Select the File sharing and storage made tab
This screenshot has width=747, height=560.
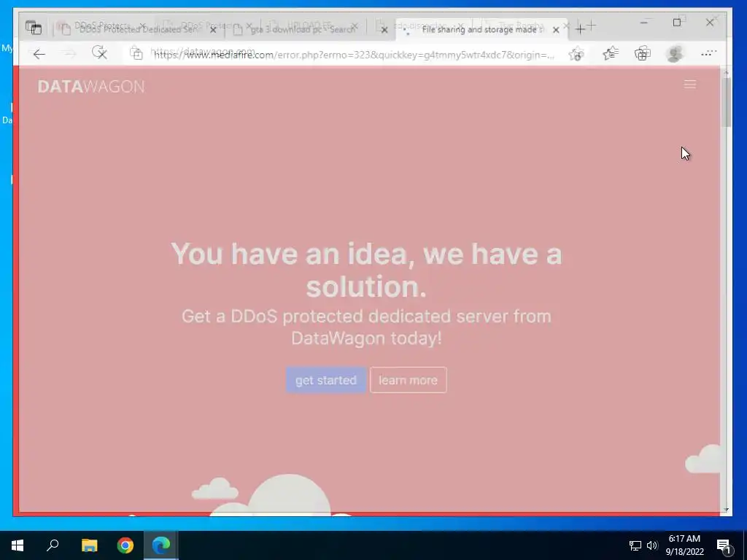pos(481,29)
